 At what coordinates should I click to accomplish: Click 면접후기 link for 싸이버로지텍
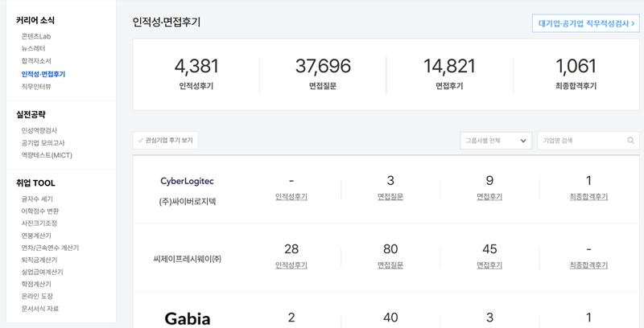(x=489, y=197)
